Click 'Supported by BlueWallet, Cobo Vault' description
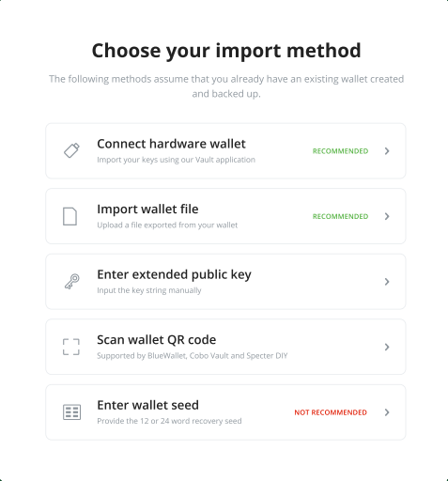This screenshot has height=481, width=448. pyautogui.click(x=193, y=356)
